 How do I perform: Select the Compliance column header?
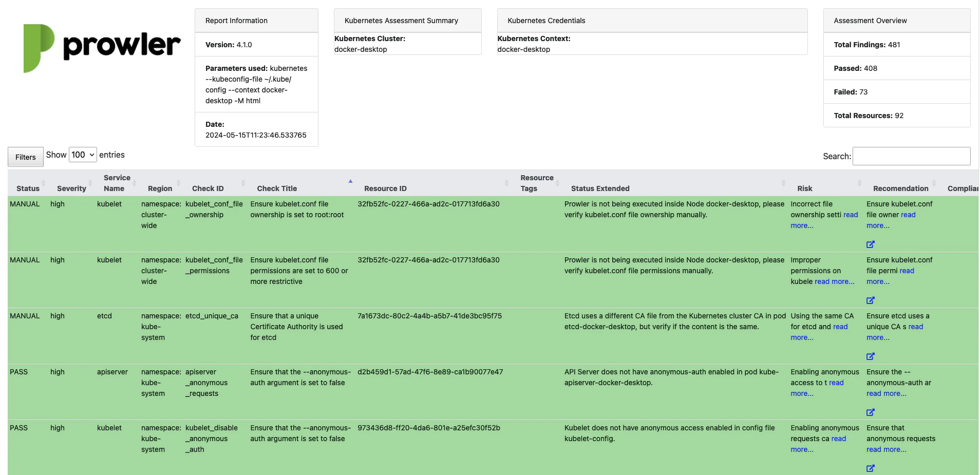pyautogui.click(x=962, y=188)
